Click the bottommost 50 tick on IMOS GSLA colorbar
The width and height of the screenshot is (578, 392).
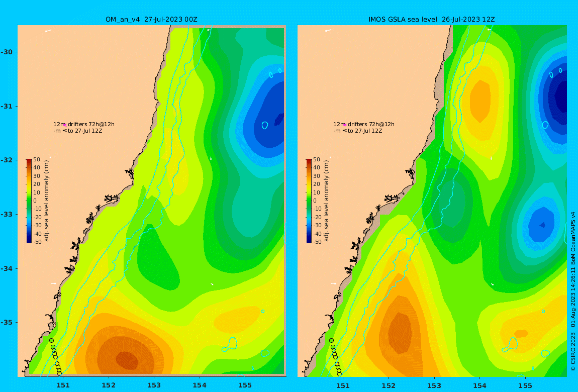click(317, 242)
